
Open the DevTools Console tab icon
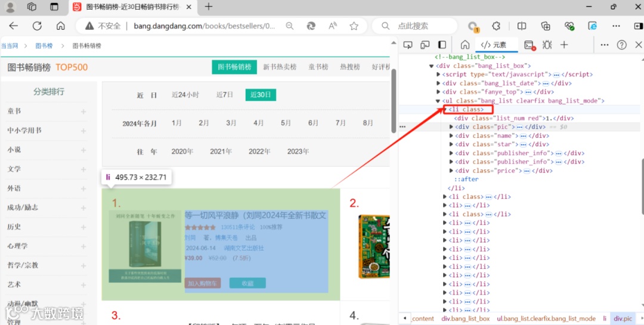(530, 45)
